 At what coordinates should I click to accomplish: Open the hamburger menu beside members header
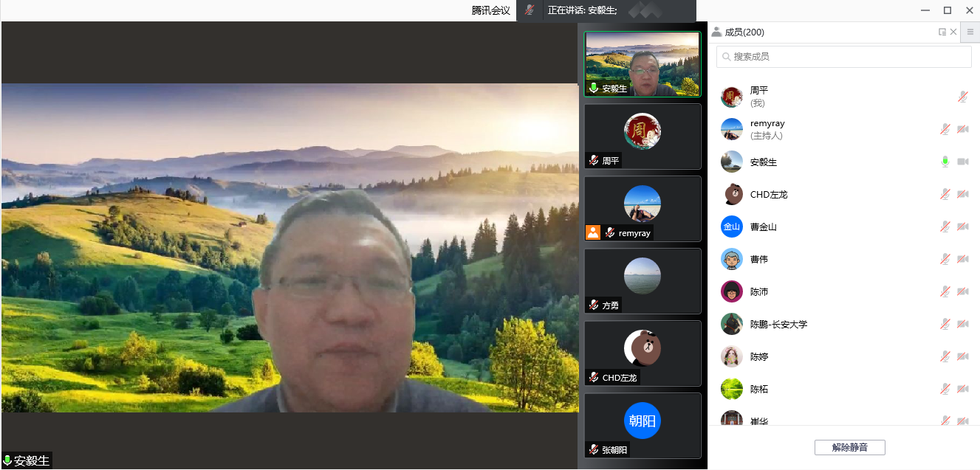click(x=970, y=32)
